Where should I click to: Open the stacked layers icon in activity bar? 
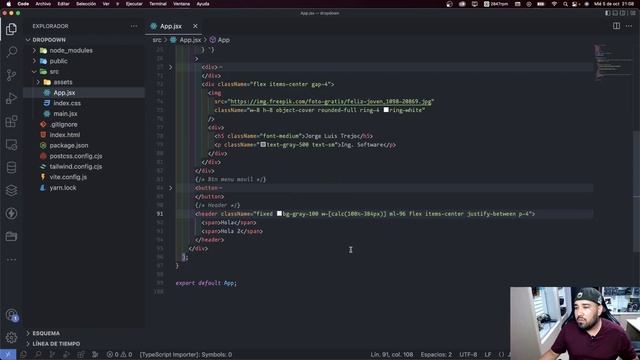[x=11, y=190]
